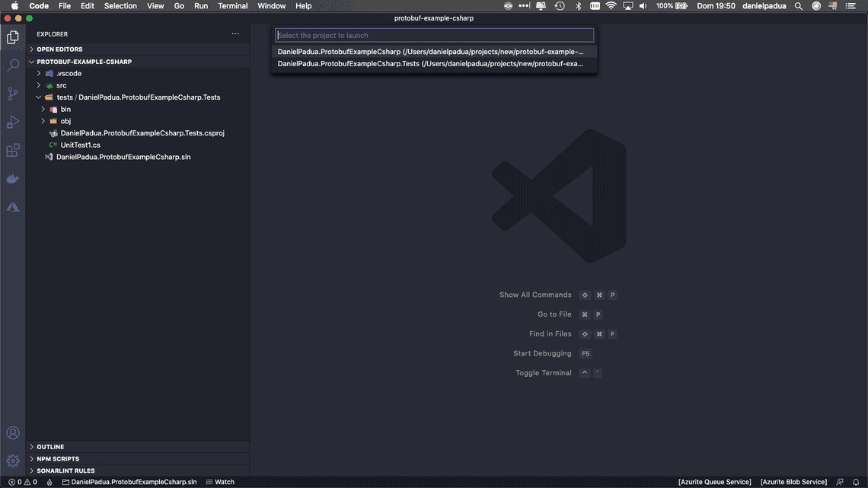Viewport: 868px width, 488px height.
Task: Open the Source Control view
Action: (13, 94)
